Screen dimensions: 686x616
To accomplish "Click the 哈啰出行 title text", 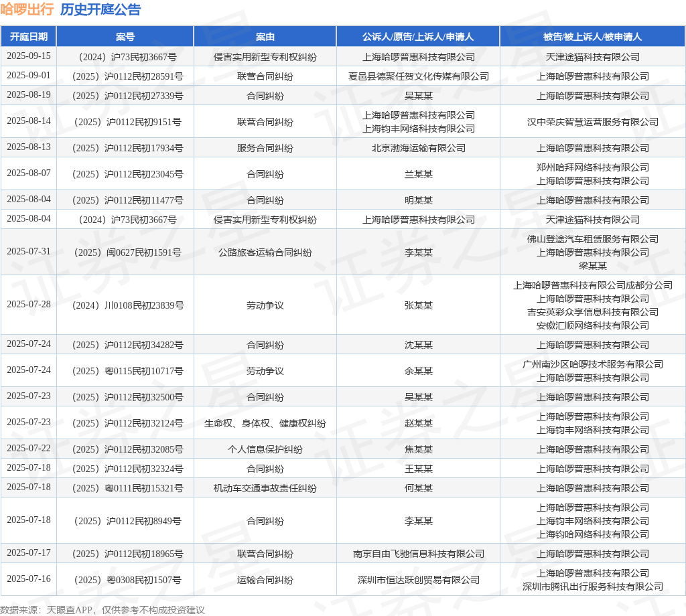I will 27,9.
